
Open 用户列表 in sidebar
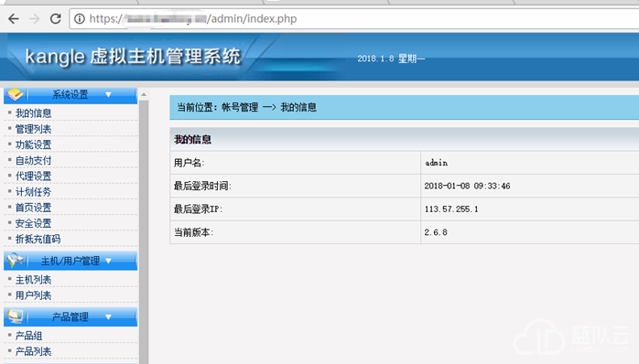click(x=34, y=295)
